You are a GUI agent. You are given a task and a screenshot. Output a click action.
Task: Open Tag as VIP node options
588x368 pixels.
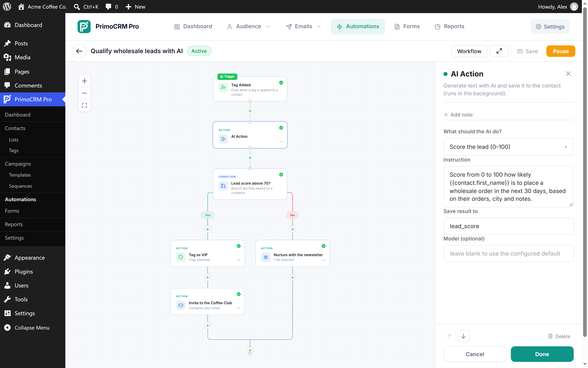(x=239, y=260)
